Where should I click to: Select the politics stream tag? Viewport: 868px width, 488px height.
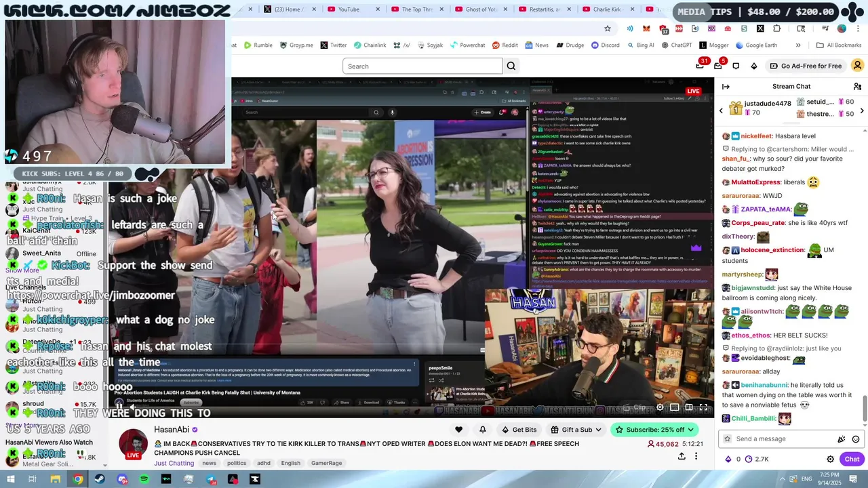point(237,463)
